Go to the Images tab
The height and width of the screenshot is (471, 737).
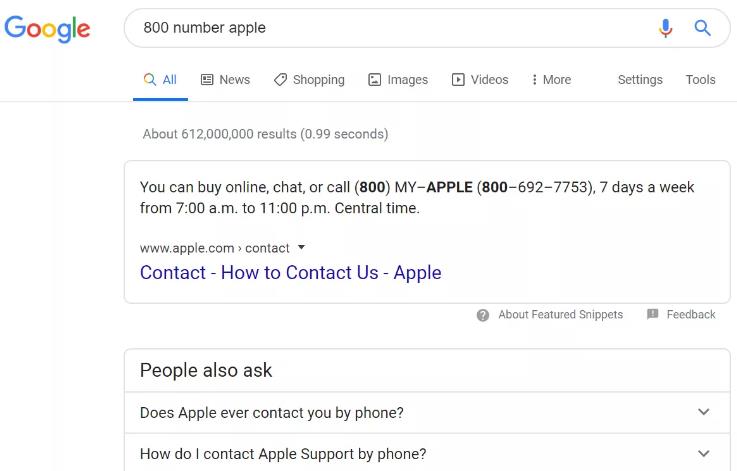pos(398,79)
